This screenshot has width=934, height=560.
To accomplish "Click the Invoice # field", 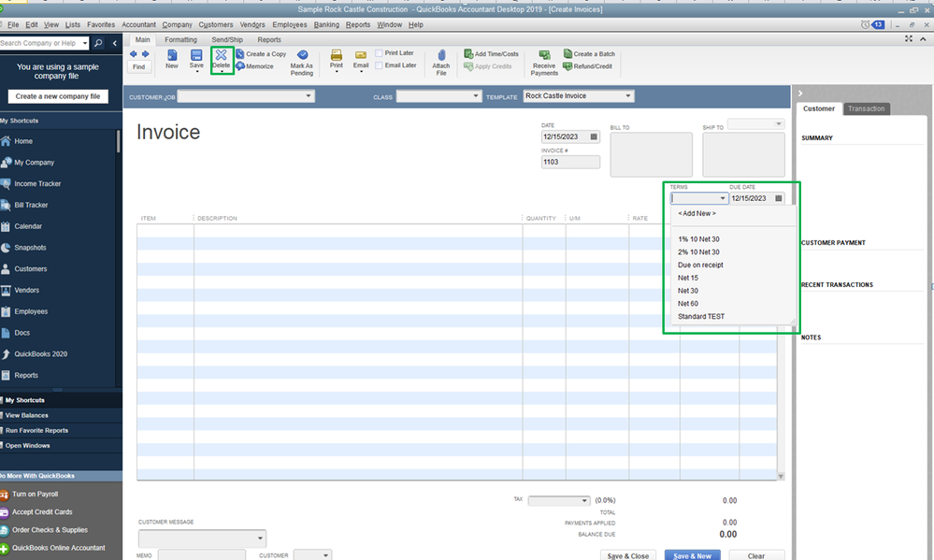I will 570,162.
